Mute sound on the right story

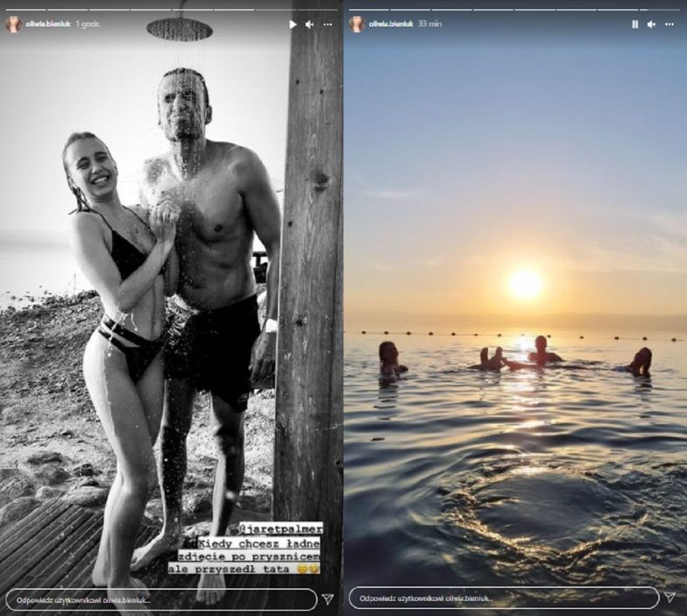[652, 25]
